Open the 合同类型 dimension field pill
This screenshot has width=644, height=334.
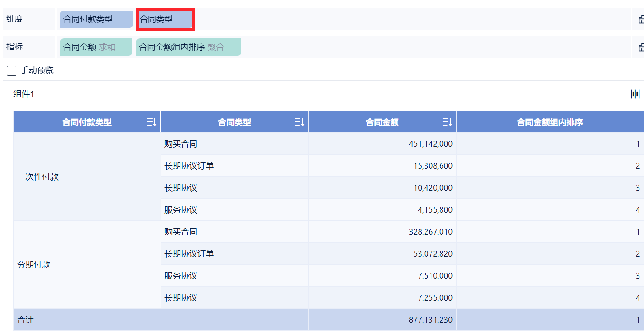click(x=165, y=19)
